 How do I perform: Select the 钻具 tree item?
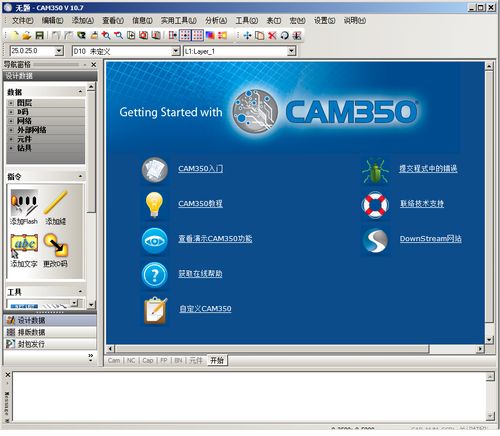coord(24,148)
